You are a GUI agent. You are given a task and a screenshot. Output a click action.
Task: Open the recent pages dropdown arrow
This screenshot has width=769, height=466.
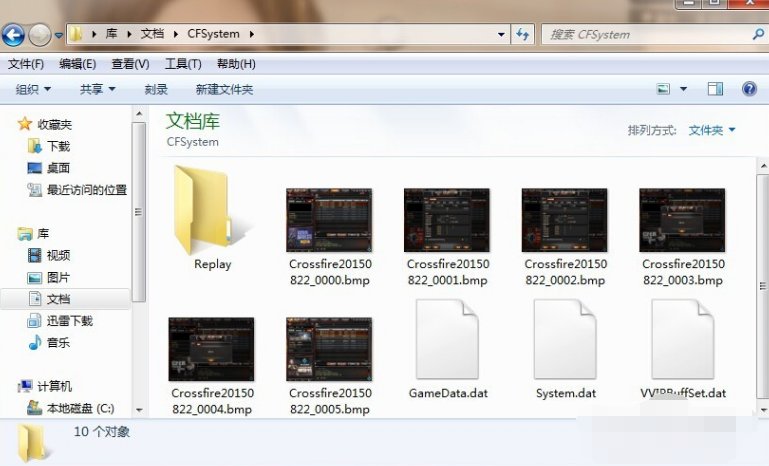pyautogui.click(x=59, y=35)
